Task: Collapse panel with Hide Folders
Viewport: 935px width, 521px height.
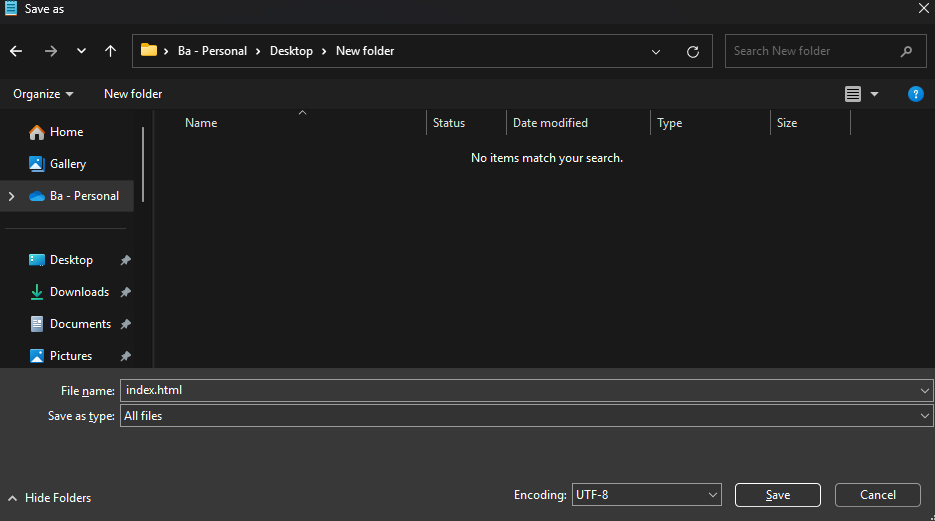Action: point(49,498)
